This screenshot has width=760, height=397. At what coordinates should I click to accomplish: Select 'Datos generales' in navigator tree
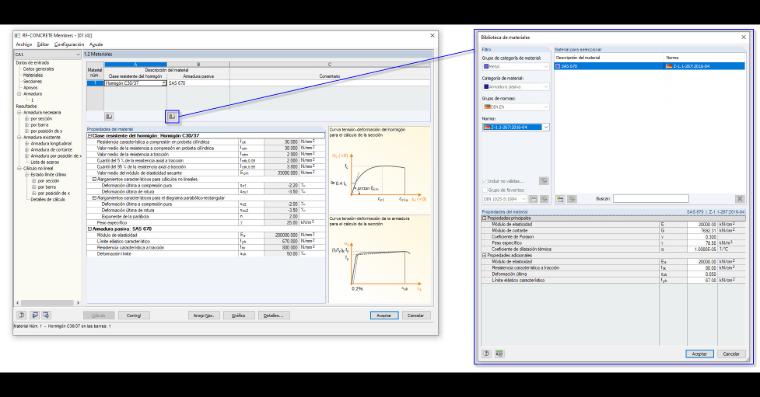tap(39, 69)
